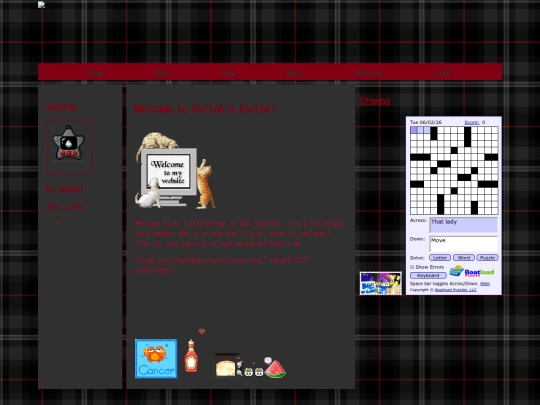540x405 pixels.
Task: Solve a Letter in the crossword
Action: tap(440, 258)
